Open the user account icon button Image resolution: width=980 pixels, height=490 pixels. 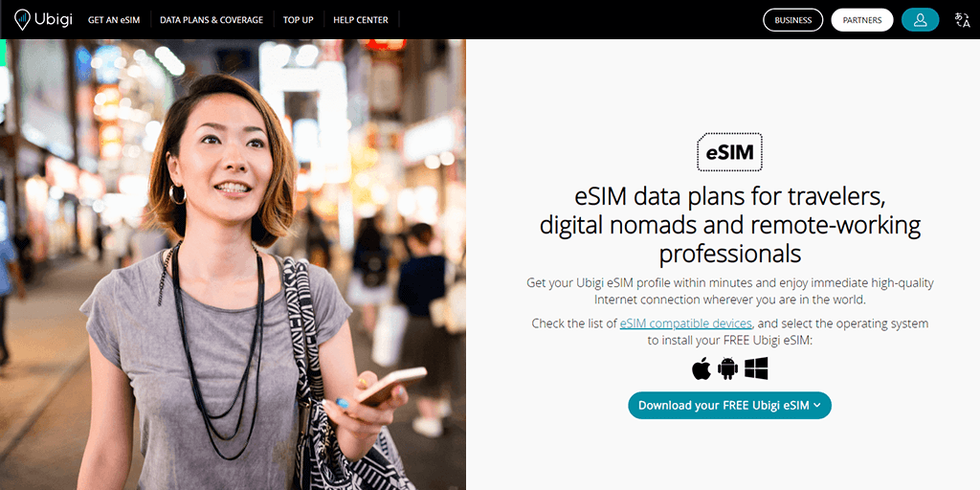920,20
